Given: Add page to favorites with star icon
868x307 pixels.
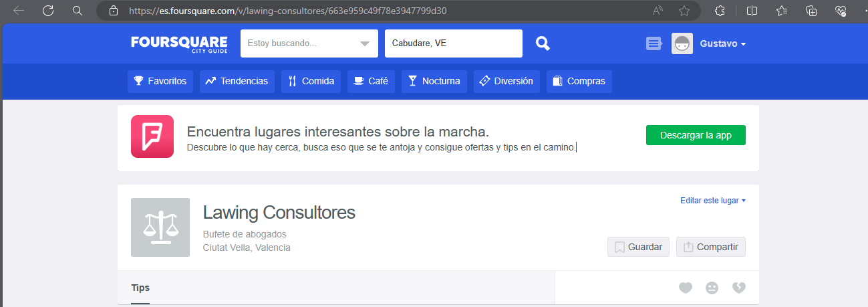Looking at the screenshot, I should coord(684,11).
